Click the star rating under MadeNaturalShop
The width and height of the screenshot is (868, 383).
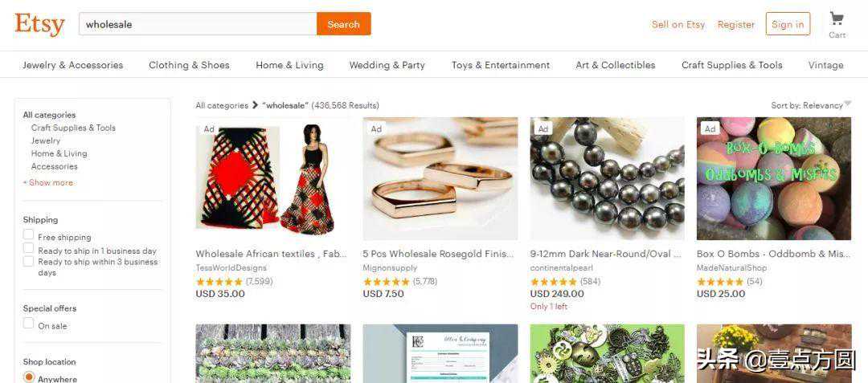coord(720,282)
